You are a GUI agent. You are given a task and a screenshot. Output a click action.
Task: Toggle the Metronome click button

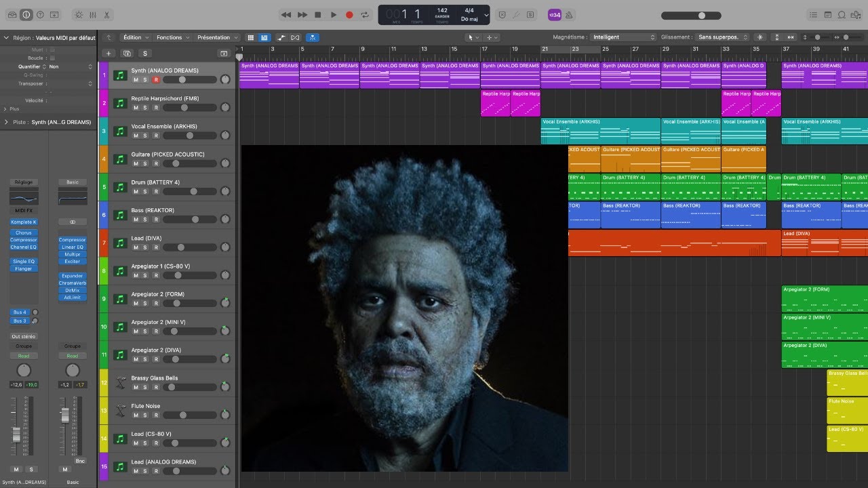[x=569, y=14]
